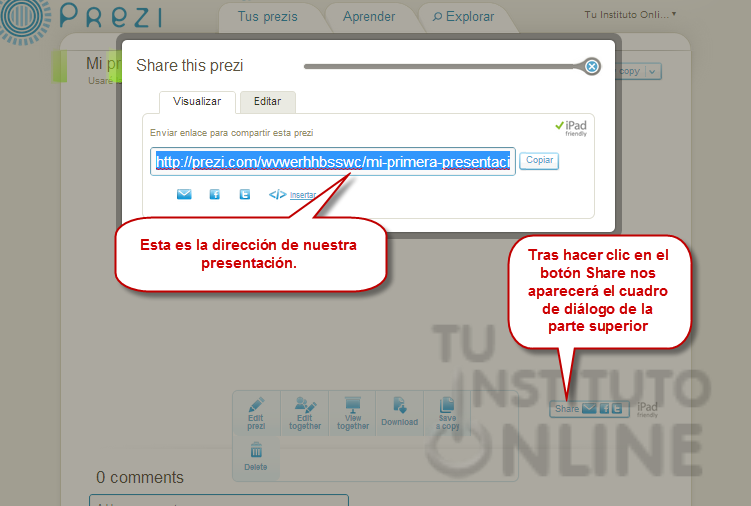Switch to the Visualizar tab

pos(197,102)
